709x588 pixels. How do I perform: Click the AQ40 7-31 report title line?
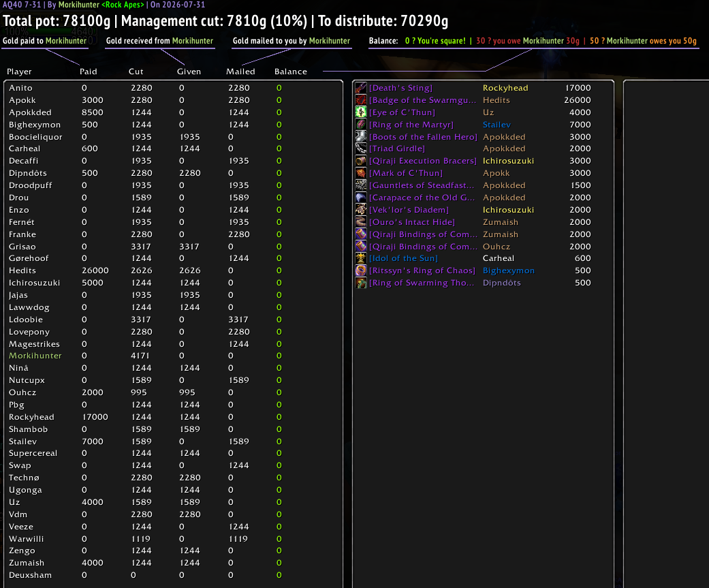104,5
